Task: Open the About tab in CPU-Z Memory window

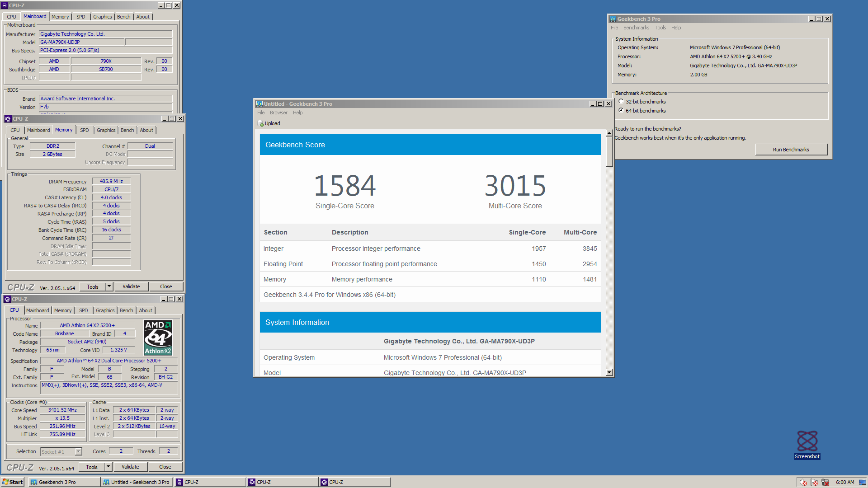Action: [x=146, y=130]
